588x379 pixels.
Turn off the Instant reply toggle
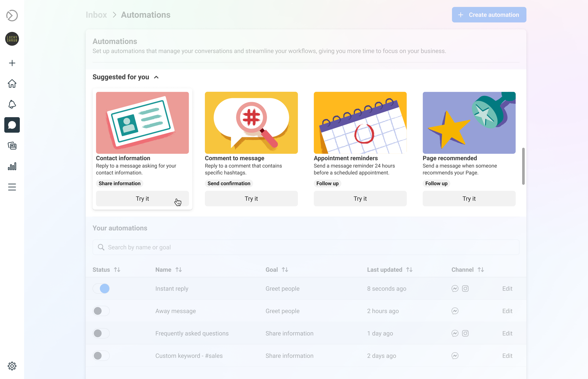[101, 288]
